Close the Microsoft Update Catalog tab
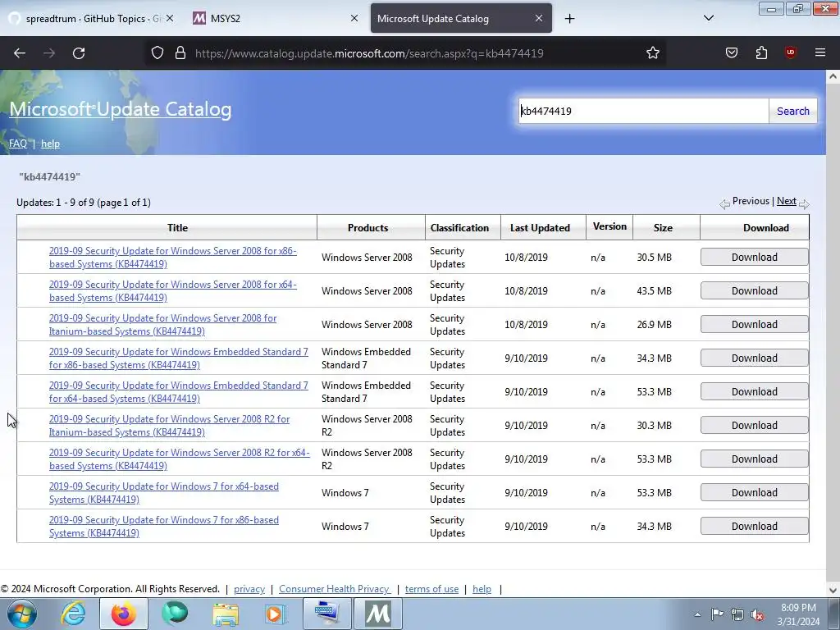This screenshot has width=840, height=630. (539, 18)
